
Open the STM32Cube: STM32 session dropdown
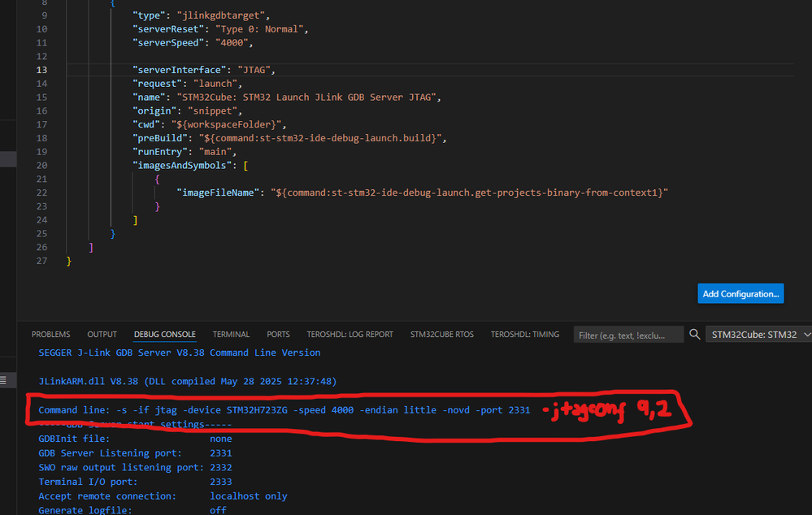point(758,335)
